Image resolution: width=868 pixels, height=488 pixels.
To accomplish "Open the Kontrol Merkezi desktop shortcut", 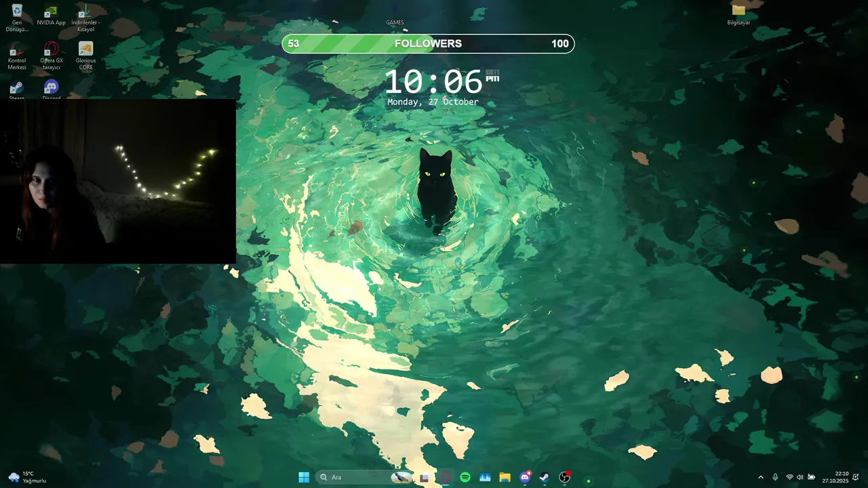I will 17,56.
